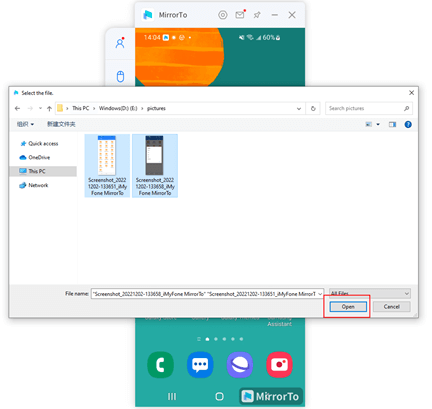Screen dimensions: 432x409
Task: Go back in the file dialog
Action: [x=17, y=108]
